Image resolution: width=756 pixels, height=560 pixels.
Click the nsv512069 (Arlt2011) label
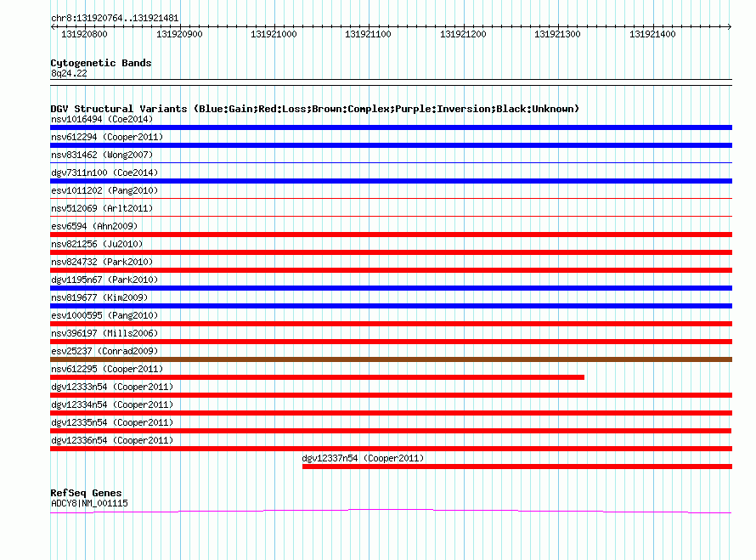tap(102, 208)
